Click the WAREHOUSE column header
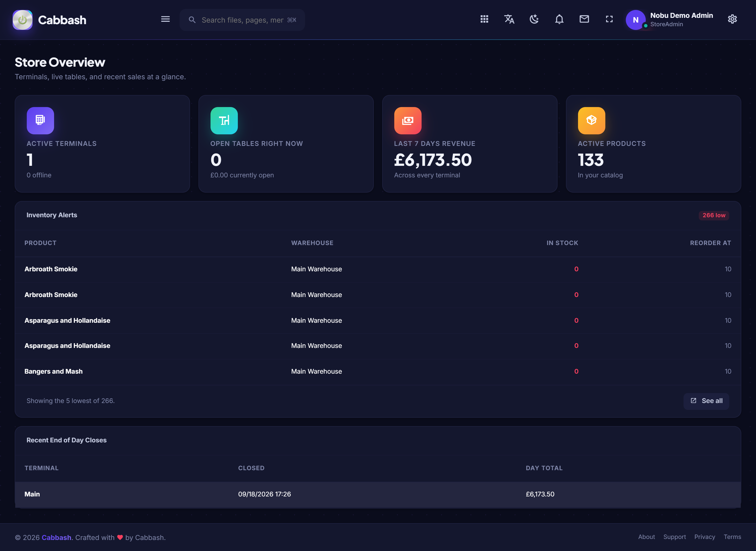The height and width of the screenshot is (551, 756). [312, 243]
